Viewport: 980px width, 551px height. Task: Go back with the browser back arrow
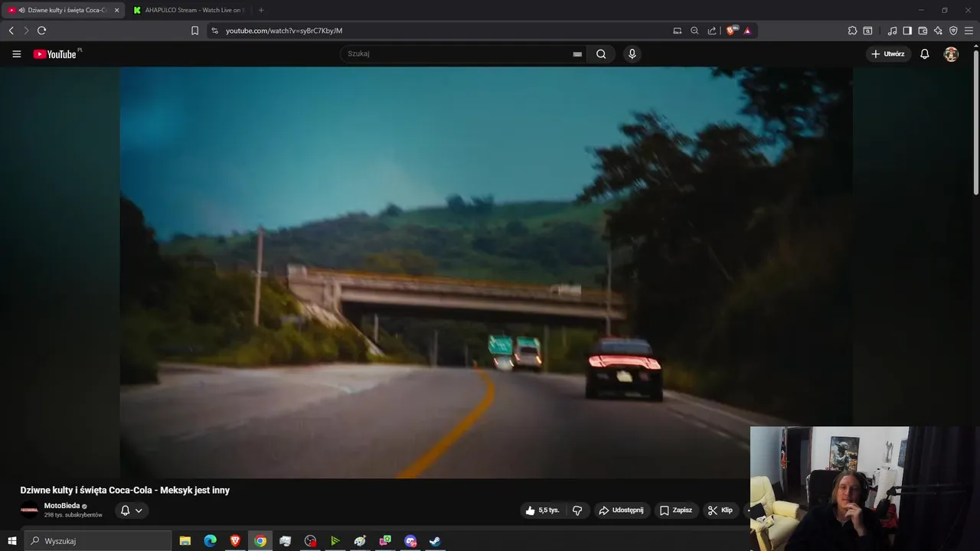(11, 31)
